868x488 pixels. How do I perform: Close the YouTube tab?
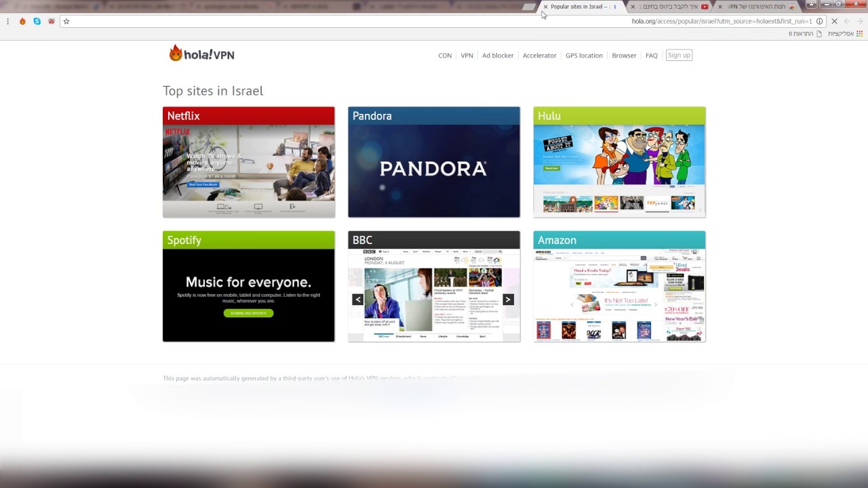click(x=633, y=7)
